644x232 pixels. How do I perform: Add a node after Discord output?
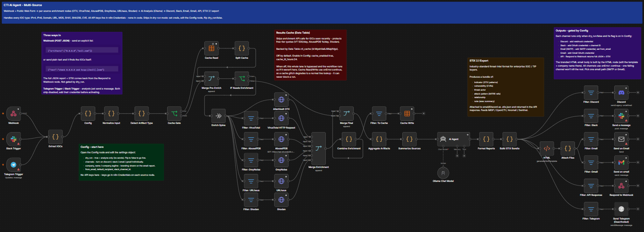637,93
